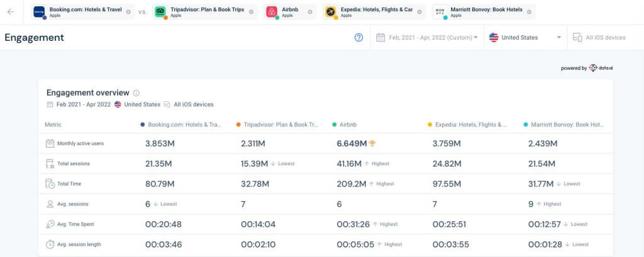Viewport: 644px width, 257px height.
Task: Click avg session length 00:05:05
Action: tap(356, 244)
